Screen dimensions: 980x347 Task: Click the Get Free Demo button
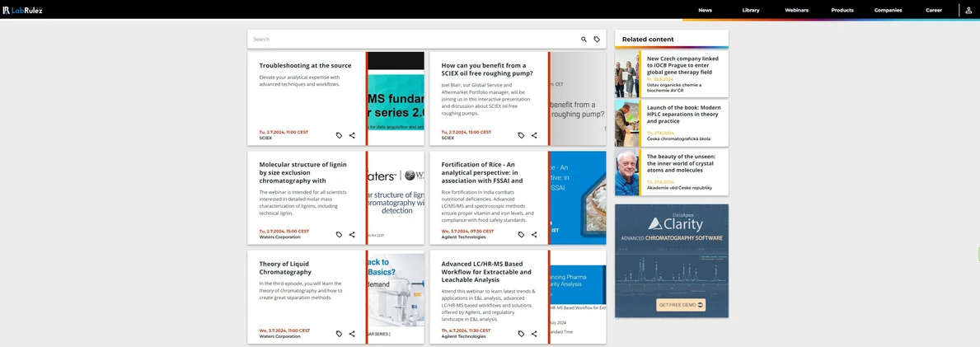tap(681, 305)
